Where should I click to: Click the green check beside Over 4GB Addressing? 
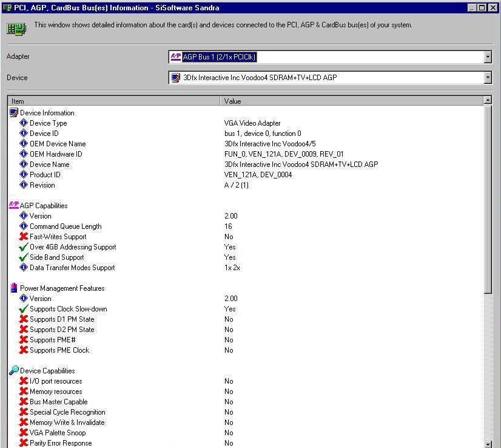(x=23, y=247)
